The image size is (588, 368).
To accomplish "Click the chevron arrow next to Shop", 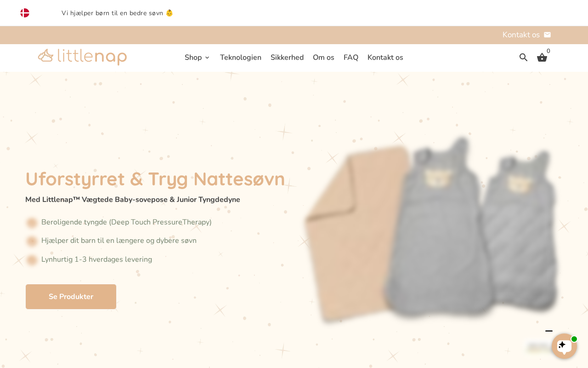I will 207,57.
